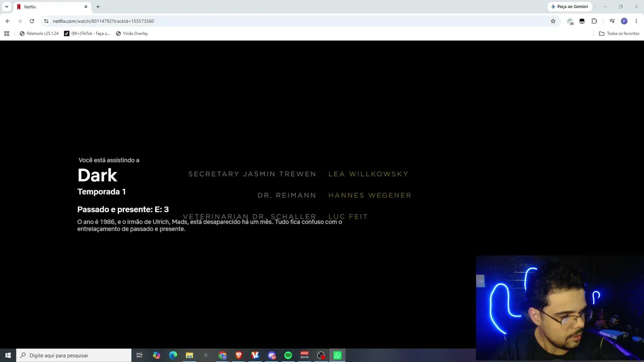
Task: Click the Windows taskbar search box
Action: (x=74, y=355)
